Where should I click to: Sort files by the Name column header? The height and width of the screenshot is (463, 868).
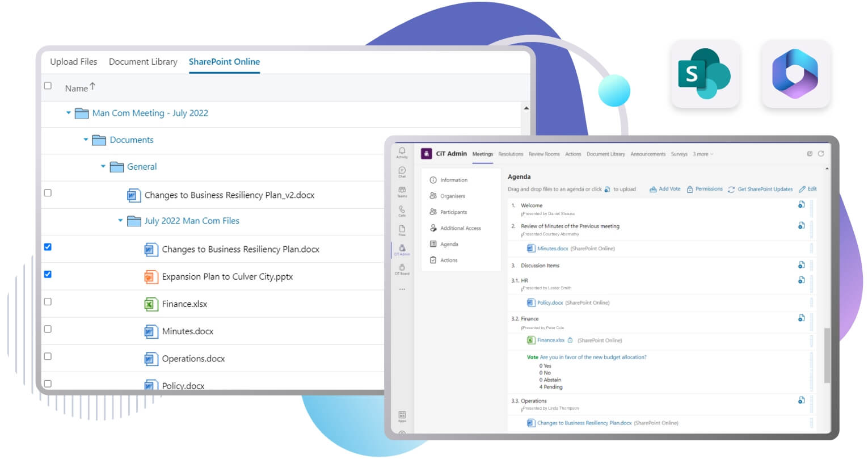[x=77, y=88]
